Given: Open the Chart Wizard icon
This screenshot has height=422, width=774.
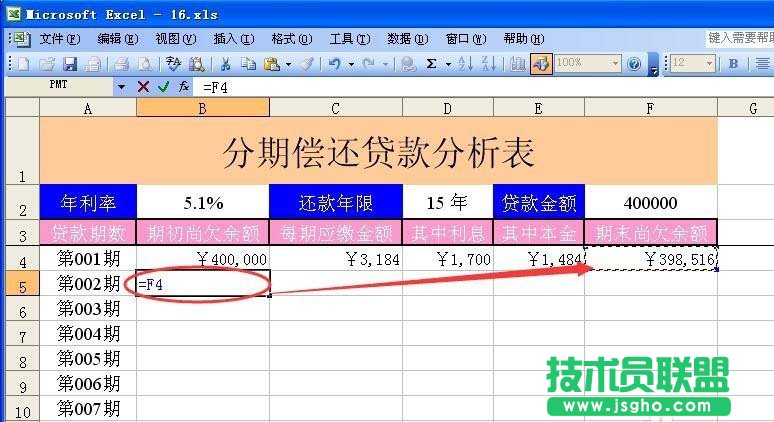Looking at the screenshot, I should tap(517, 64).
